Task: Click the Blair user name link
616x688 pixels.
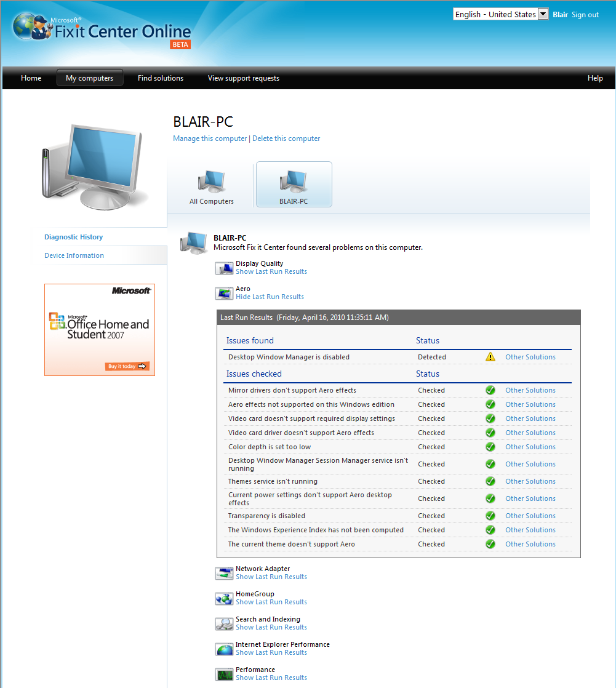Action: (560, 15)
